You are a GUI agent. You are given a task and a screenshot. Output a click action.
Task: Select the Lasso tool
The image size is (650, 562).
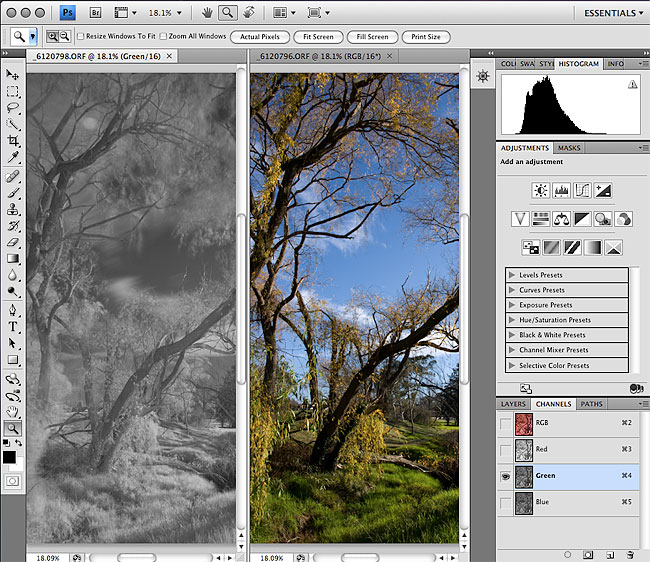pos(13,108)
